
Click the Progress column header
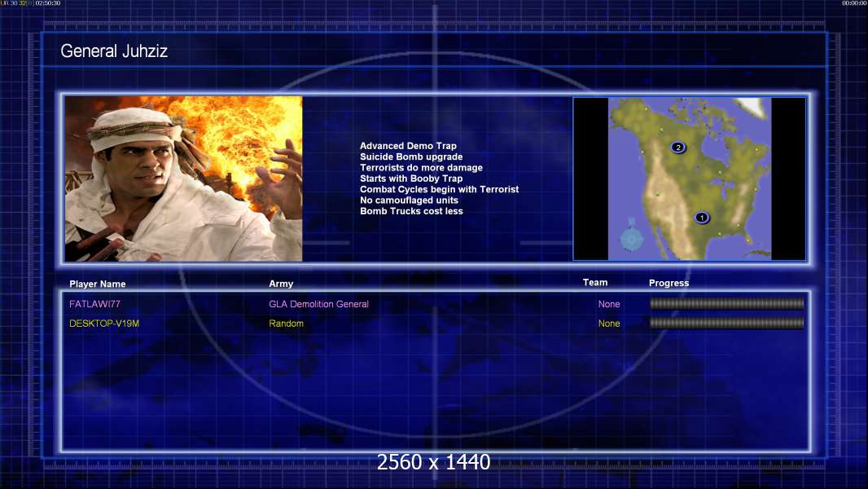point(669,283)
